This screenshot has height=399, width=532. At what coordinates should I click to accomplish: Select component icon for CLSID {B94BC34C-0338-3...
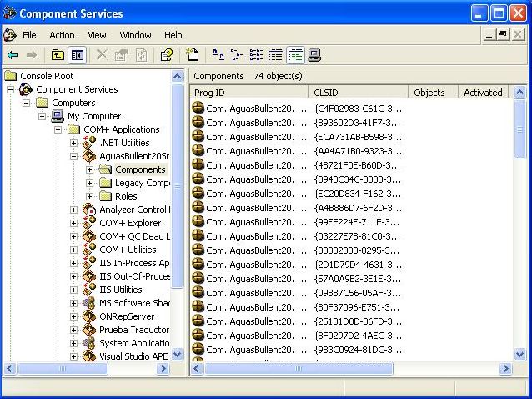(x=198, y=179)
